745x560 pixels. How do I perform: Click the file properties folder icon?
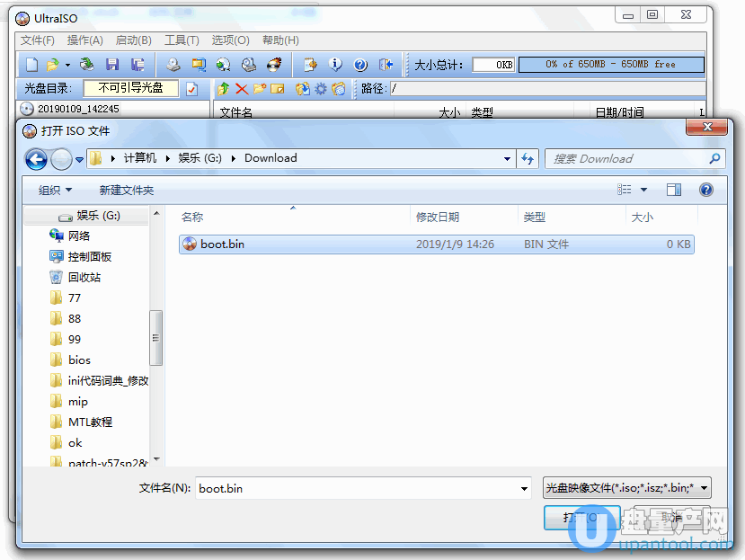[338, 89]
